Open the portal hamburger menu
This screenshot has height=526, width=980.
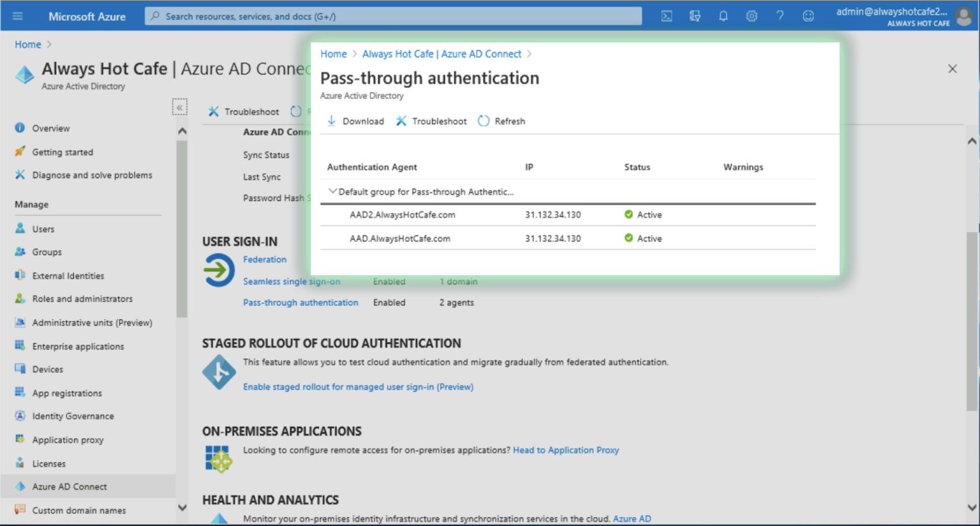point(17,16)
